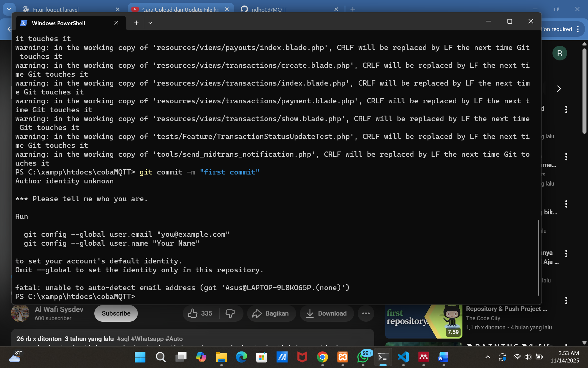Open Visual Studio Code from taskbar
The width and height of the screenshot is (588, 368).
403,357
